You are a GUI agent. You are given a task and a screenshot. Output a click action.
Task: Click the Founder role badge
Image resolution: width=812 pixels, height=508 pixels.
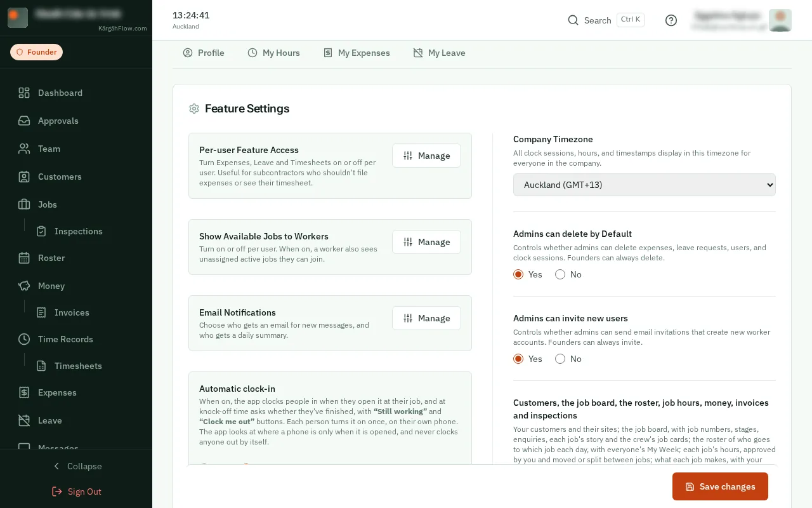click(36, 52)
